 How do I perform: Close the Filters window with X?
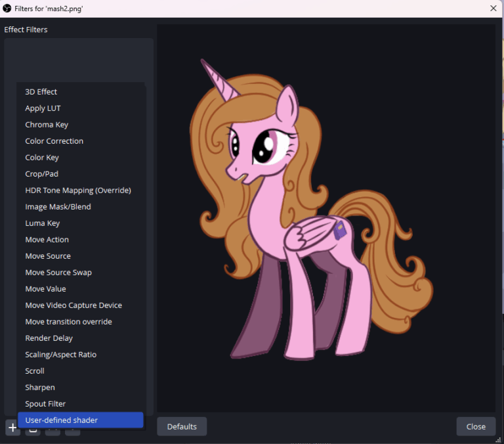(493, 9)
